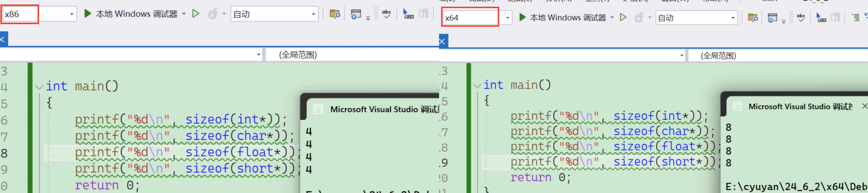Image resolution: width=868 pixels, height=193 pixels.
Task: Open toolbar overflow options in x86 window
Action: point(368,18)
